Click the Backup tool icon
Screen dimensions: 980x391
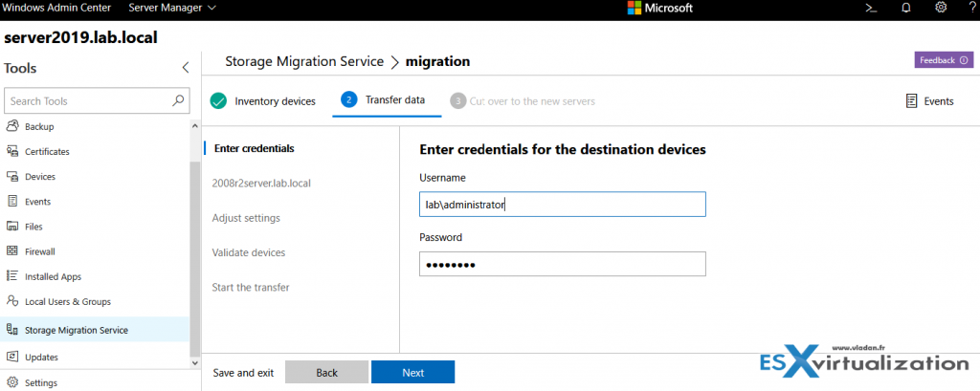pos(12,126)
